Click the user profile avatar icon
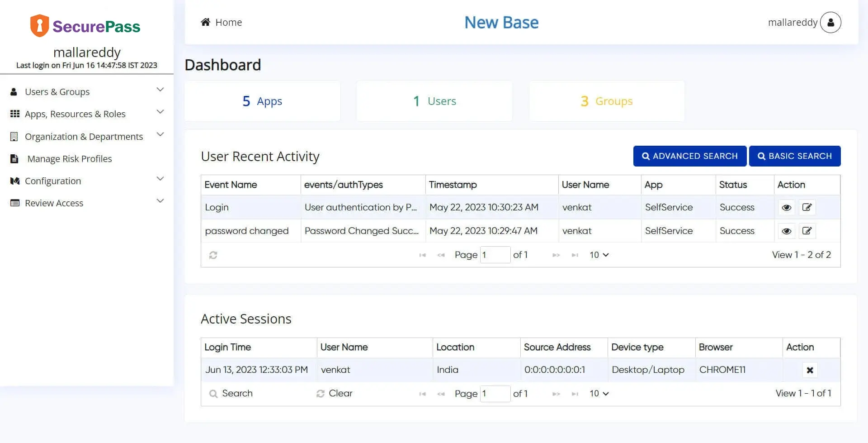 830,23
